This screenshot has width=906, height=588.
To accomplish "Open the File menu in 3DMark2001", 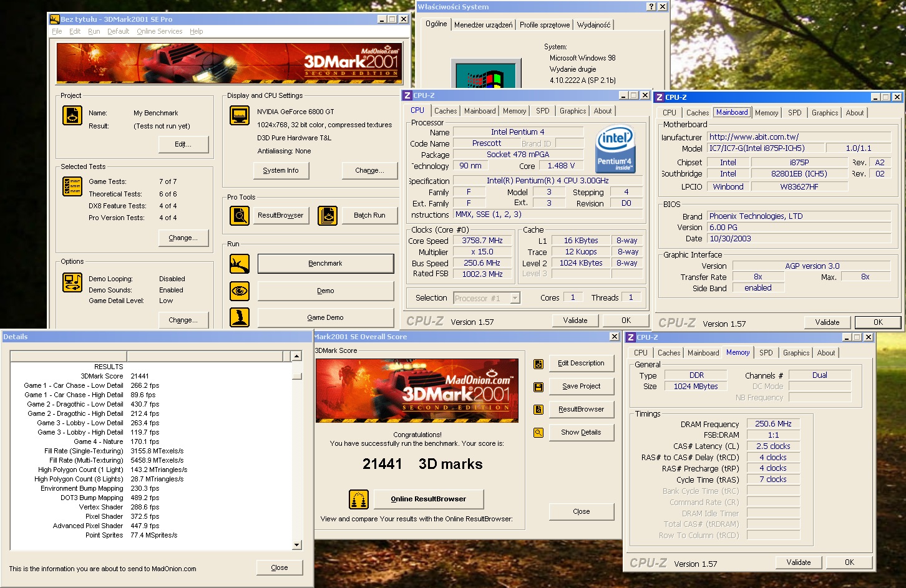I will pyautogui.click(x=57, y=31).
